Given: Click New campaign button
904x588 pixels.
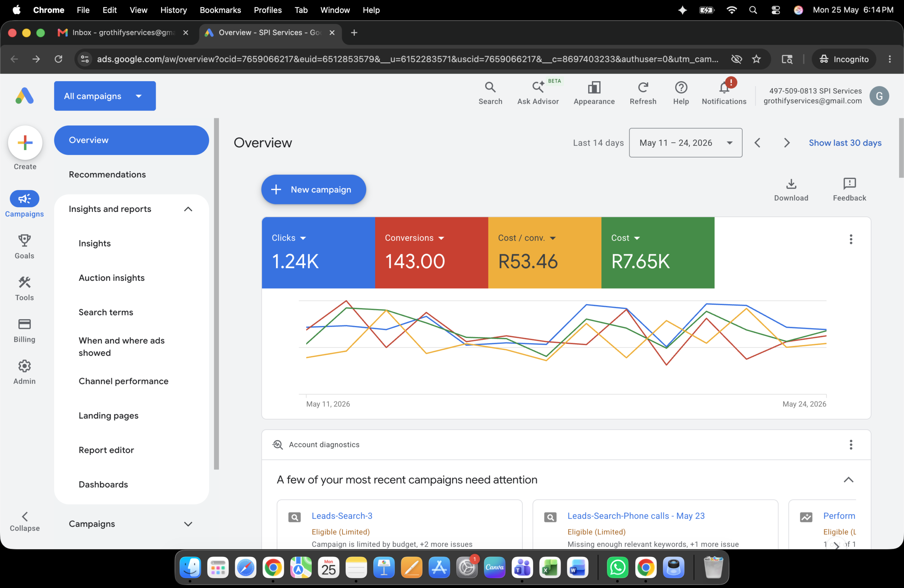Looking at the screenshot, I should click(x=313, y=190).
